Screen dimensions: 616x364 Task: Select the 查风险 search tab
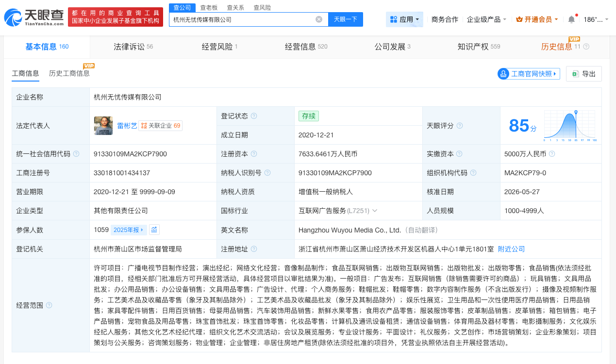point(262,8)
